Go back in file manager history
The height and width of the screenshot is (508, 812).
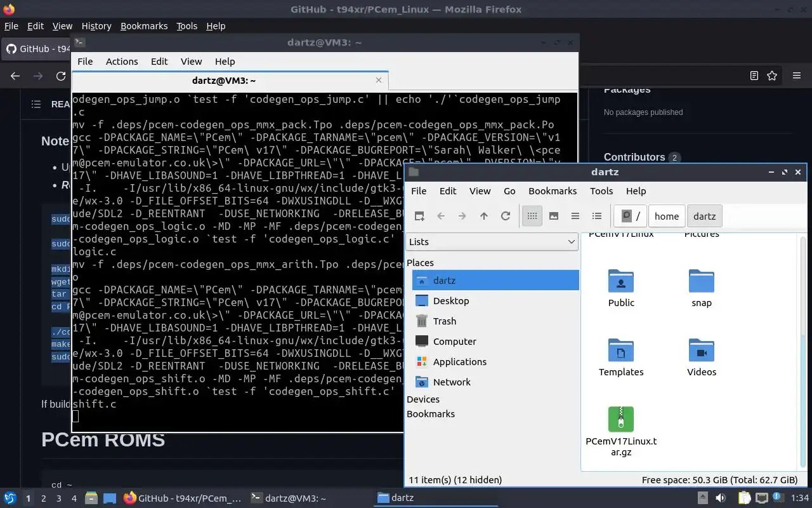click(x=441, y=216)
